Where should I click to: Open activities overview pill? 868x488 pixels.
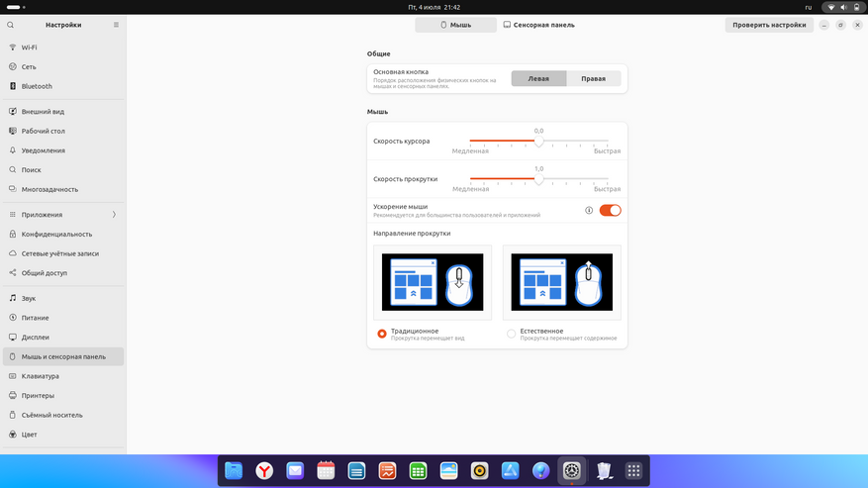[x=16, y=7]
